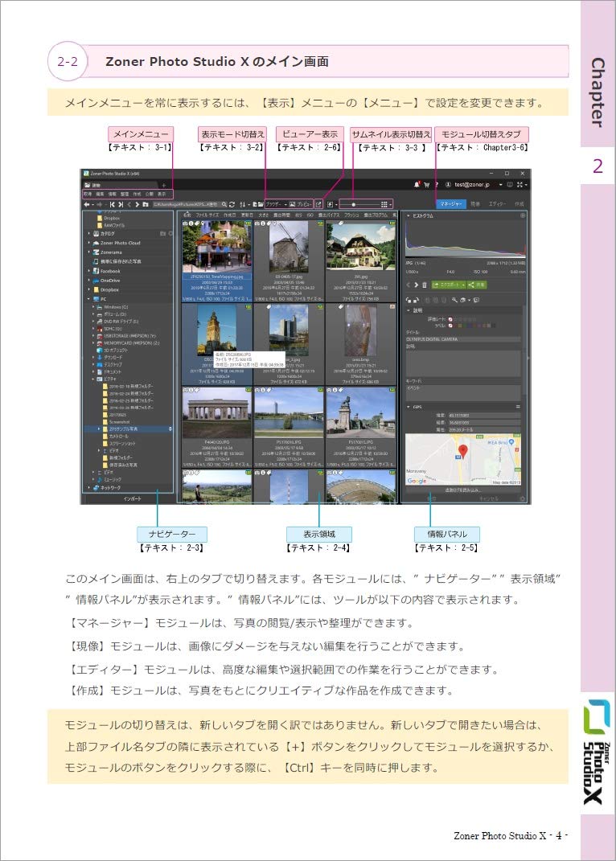Viewport: 616px width, 861px height.
Task: Expand the Facebook tree node
Action: (x=89, y=271)
